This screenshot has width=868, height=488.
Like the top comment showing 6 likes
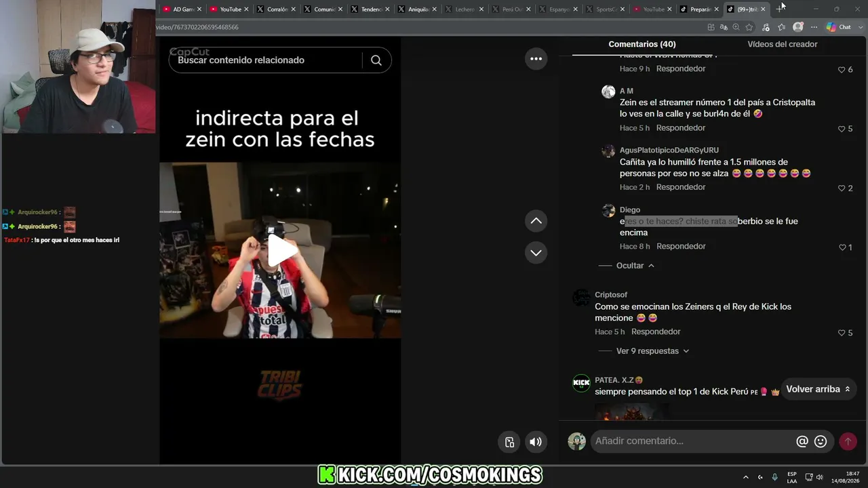coord(842,70)
